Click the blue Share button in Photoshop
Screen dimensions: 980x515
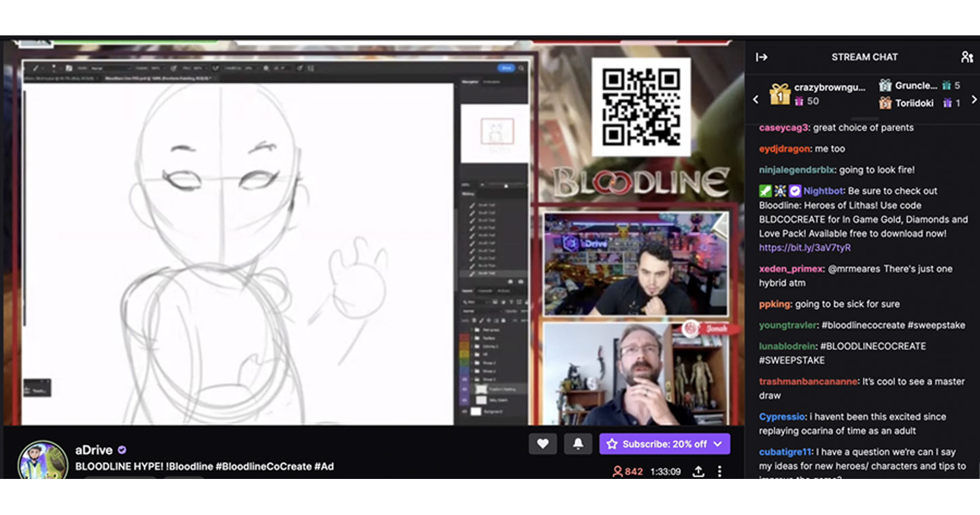pyautogui.click(x=506, y=68)
